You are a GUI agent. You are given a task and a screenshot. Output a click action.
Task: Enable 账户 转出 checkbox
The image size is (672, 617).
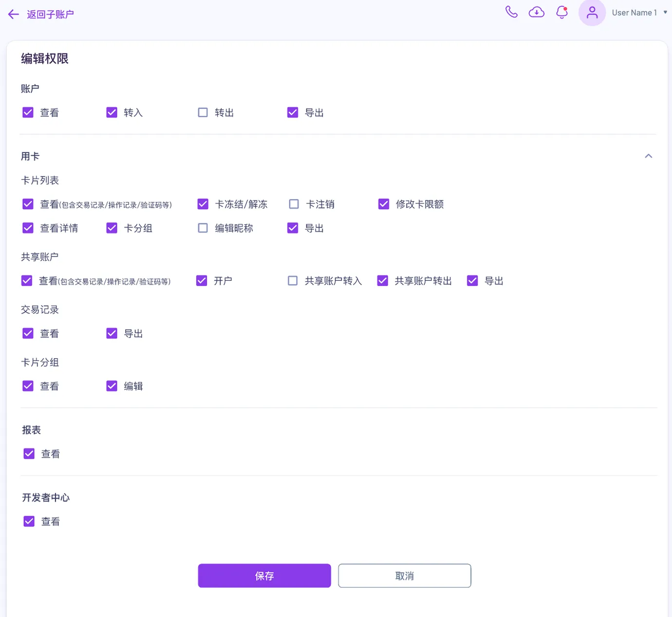(x=203, y=113)
